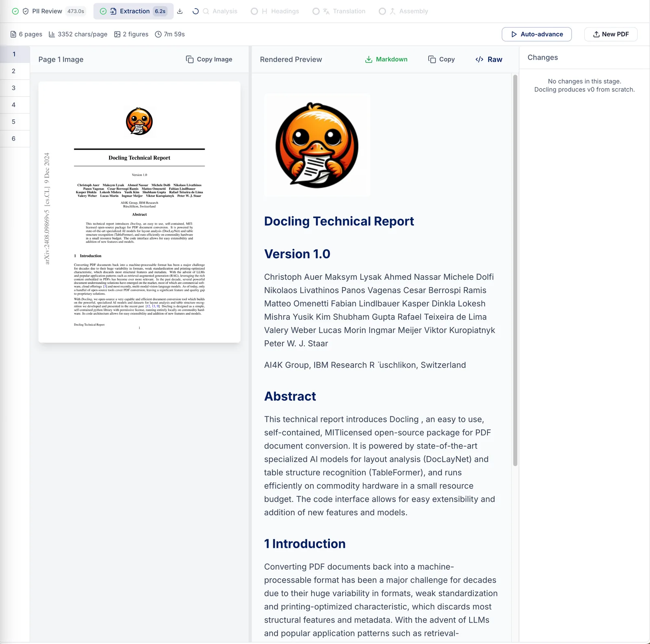
Task: Click the 'Changes' panel title
Action: click(x=543, y=58)
